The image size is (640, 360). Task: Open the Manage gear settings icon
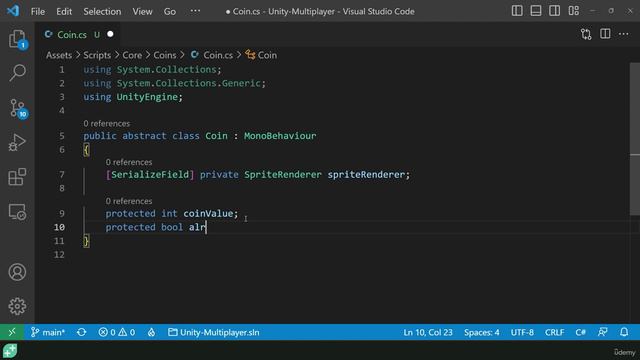pyautogui.click(x=17, y=306)
